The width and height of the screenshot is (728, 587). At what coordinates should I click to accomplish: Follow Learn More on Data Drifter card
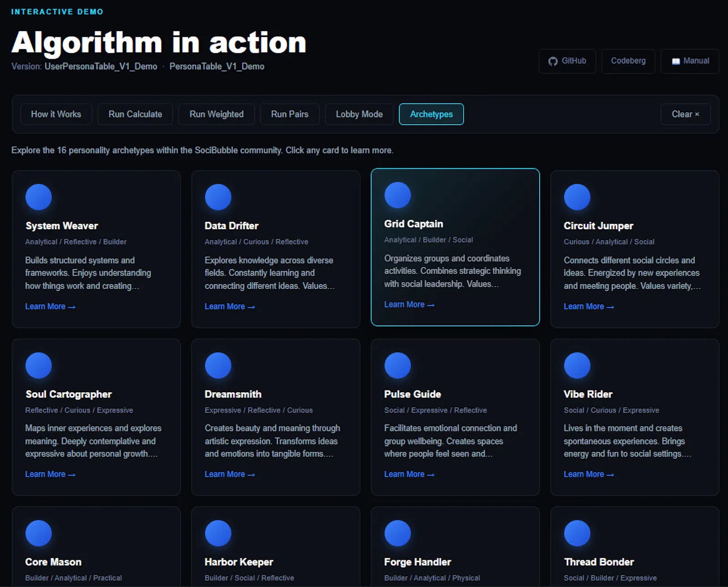tap(230, 307)
